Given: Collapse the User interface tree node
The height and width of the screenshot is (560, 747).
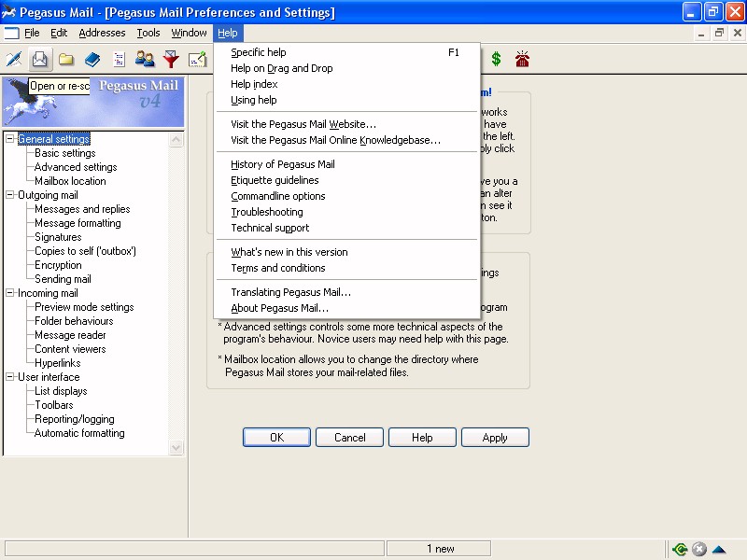Looking at the screenshot, I should (9, 377).
